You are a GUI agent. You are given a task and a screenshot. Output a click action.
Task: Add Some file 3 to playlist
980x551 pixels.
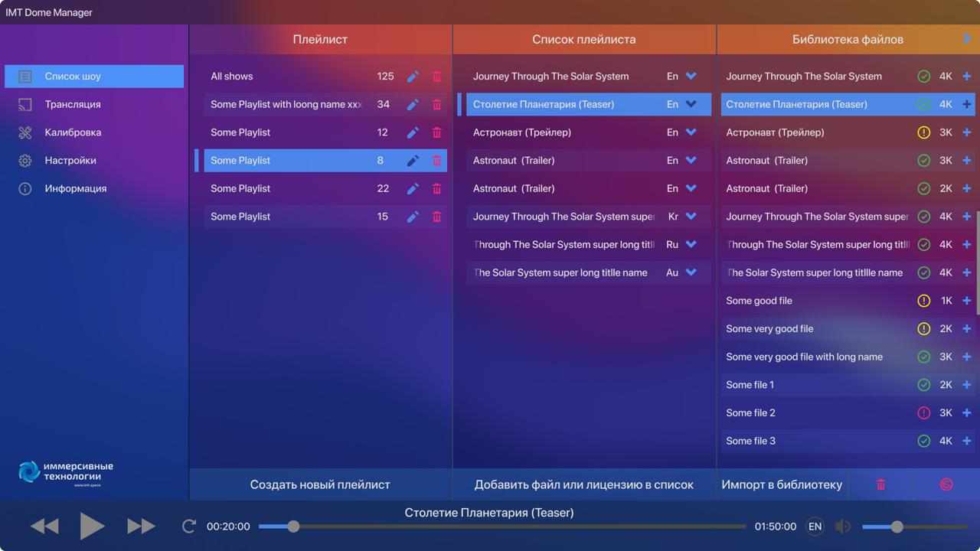tap(966, 441)
